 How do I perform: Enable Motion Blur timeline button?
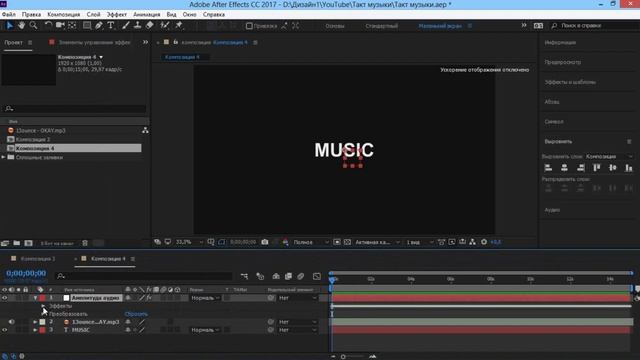pyautogui.click(x=300, y=276)
